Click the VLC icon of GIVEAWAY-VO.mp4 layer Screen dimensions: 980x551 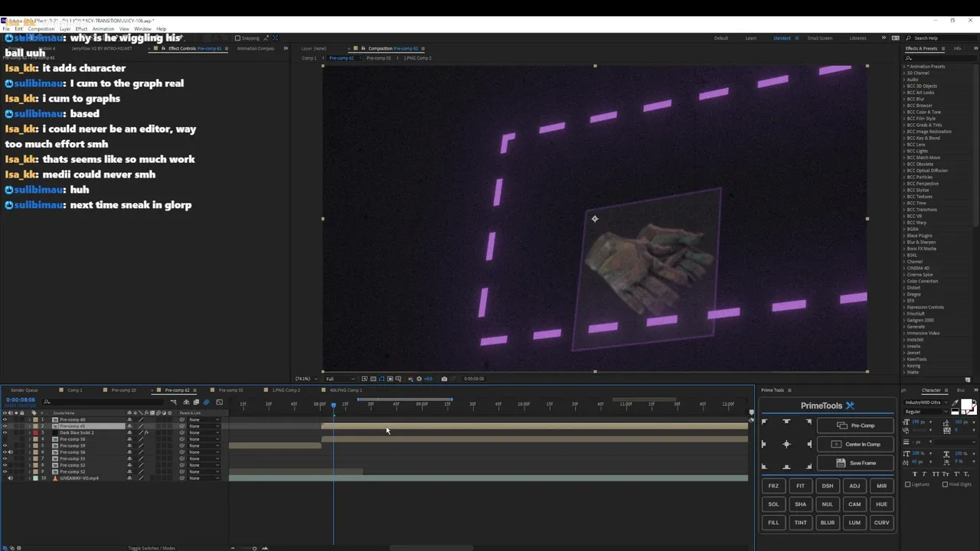pos(55,478)
